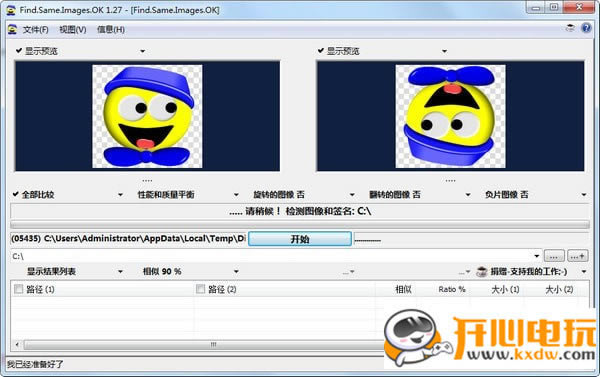
Task: Expand the left preview dropdown arrow
Action: pyautogui.click(x=142, y=51)
